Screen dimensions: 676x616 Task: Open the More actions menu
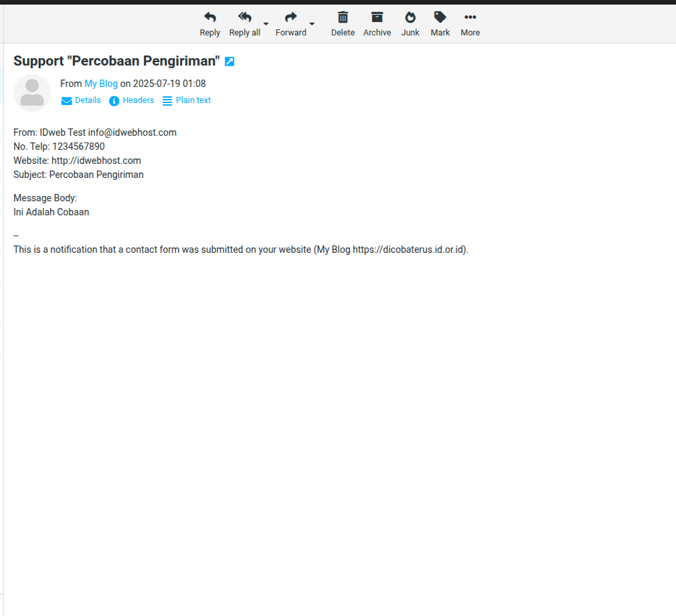pyautogui.click(x=470, y=17)
